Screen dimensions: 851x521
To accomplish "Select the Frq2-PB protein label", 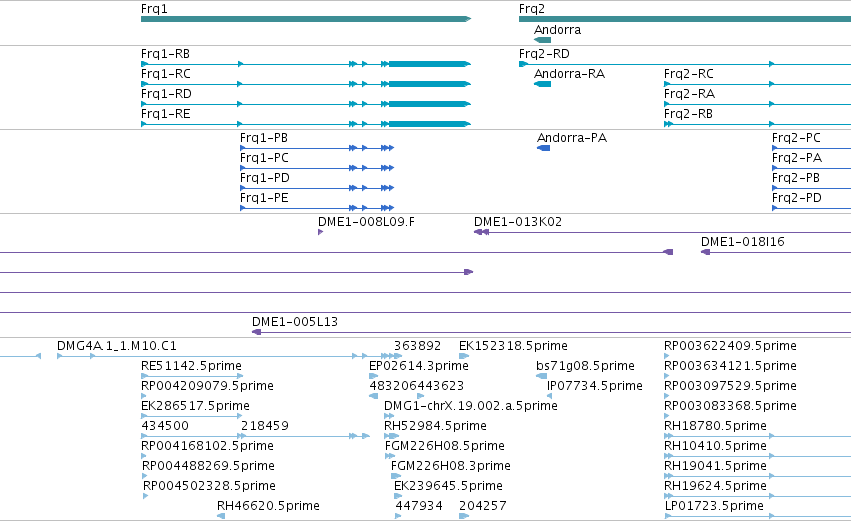I will (796, 178).
